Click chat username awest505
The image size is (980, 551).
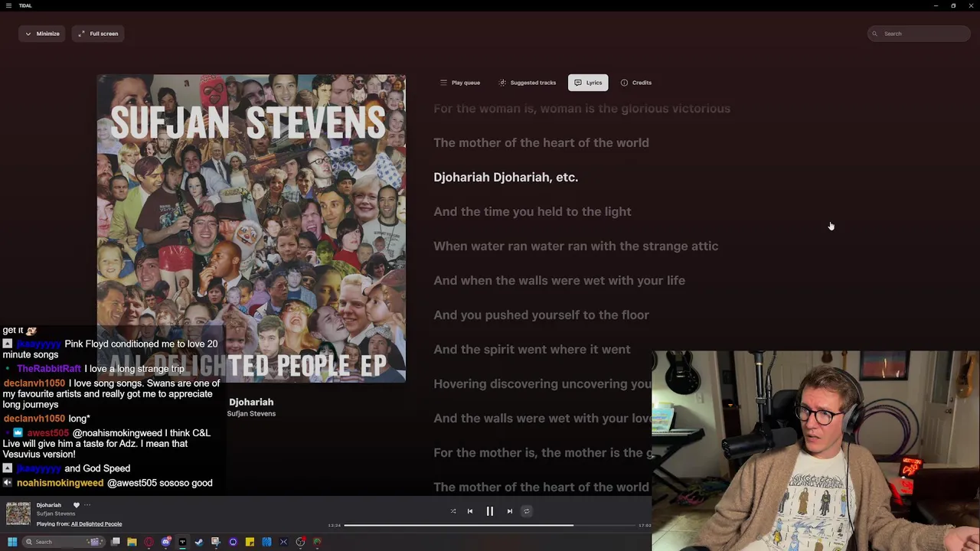(47, 433)
